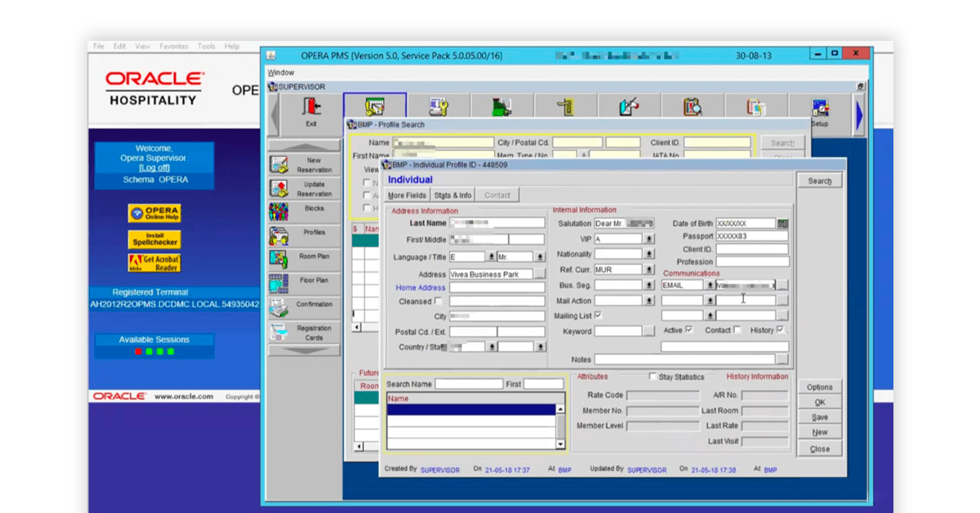Click the Registration Cards sidebar icon

(279, 332)
